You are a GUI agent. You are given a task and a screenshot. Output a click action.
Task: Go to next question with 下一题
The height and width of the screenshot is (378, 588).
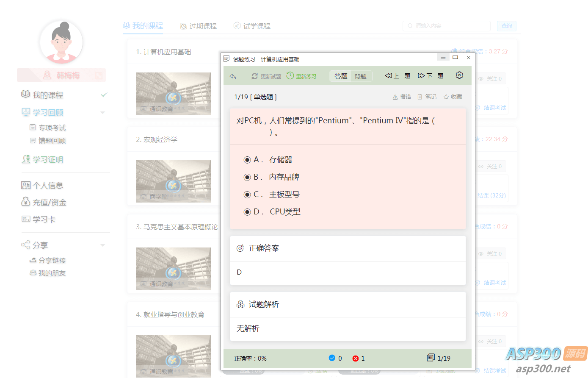431,76
